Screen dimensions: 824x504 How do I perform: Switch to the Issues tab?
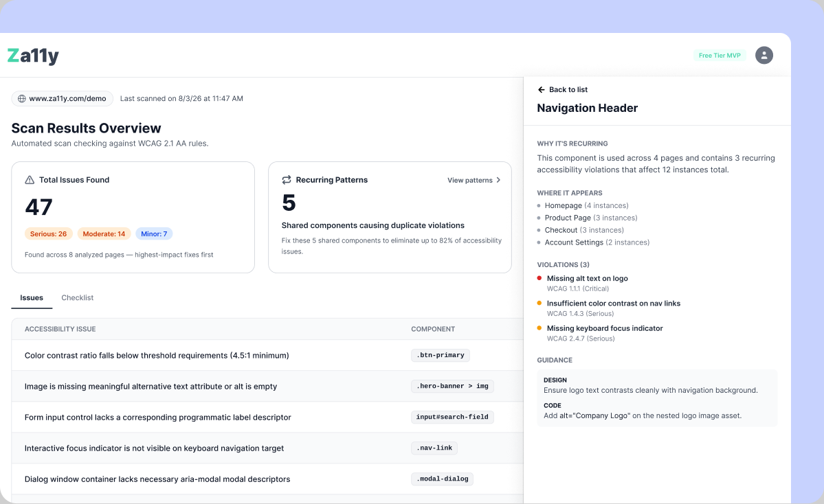click(32, 298)
